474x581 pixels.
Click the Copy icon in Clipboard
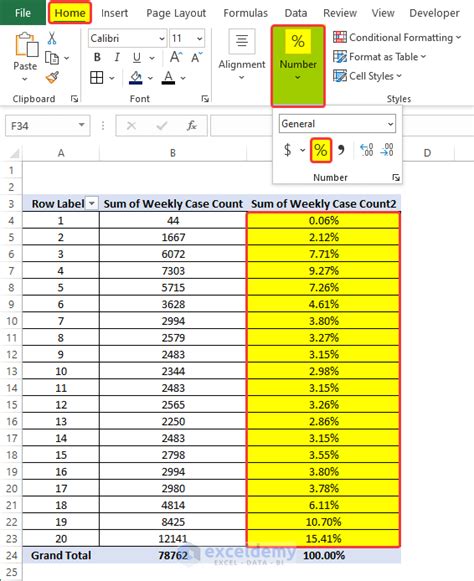[52, 58]
